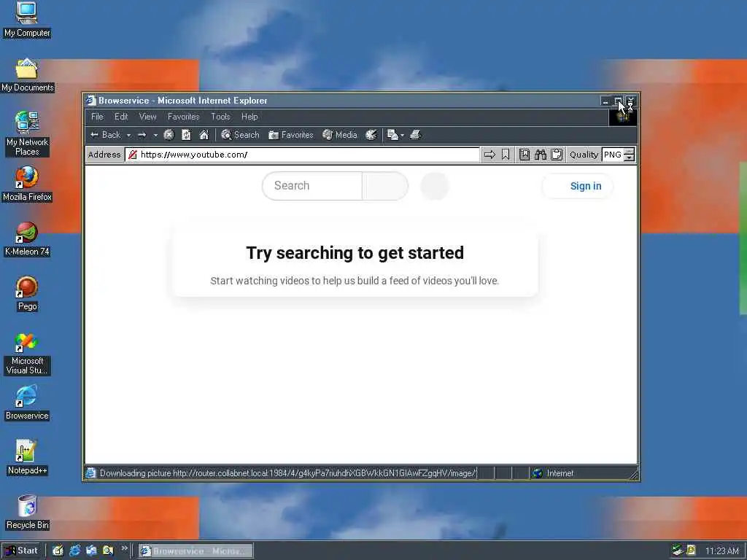The height and width of the screenshot is (560, 747).
Task: Click the History toolbar icon
Action: [x=371, y=135]
